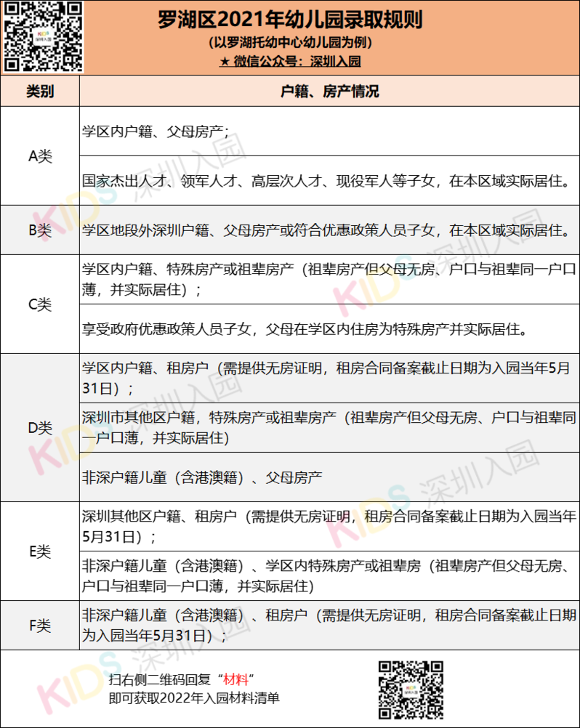580x728 pixels.
Task: Click row 学区内户籍、父母房产
Action: click(x=330, y=132)
